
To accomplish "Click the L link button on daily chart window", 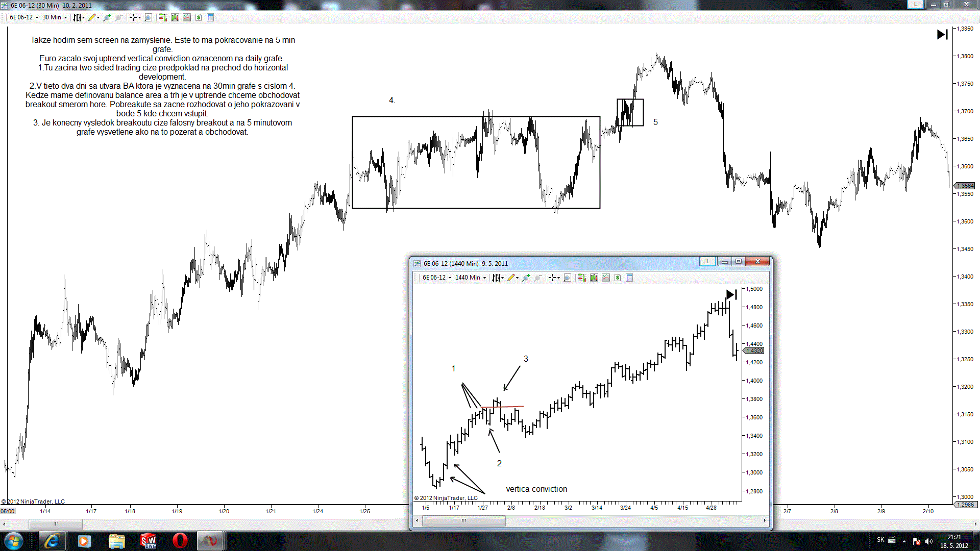I will [707, 261].
